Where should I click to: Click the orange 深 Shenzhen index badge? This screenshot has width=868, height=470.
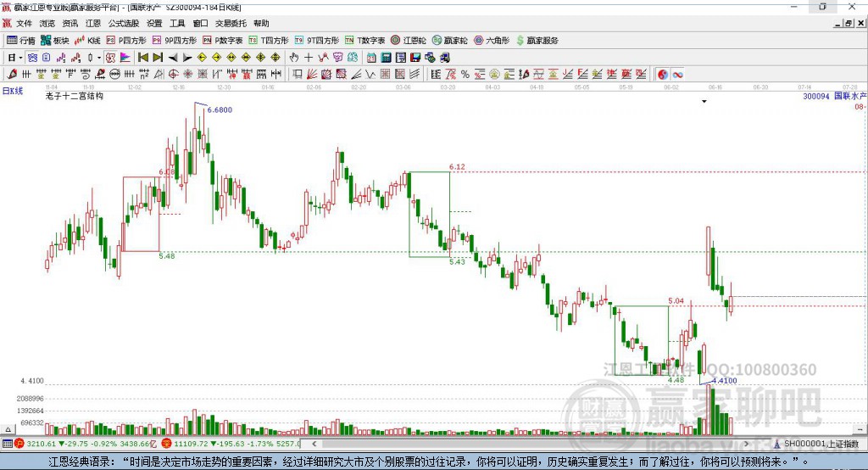[167, 444]
